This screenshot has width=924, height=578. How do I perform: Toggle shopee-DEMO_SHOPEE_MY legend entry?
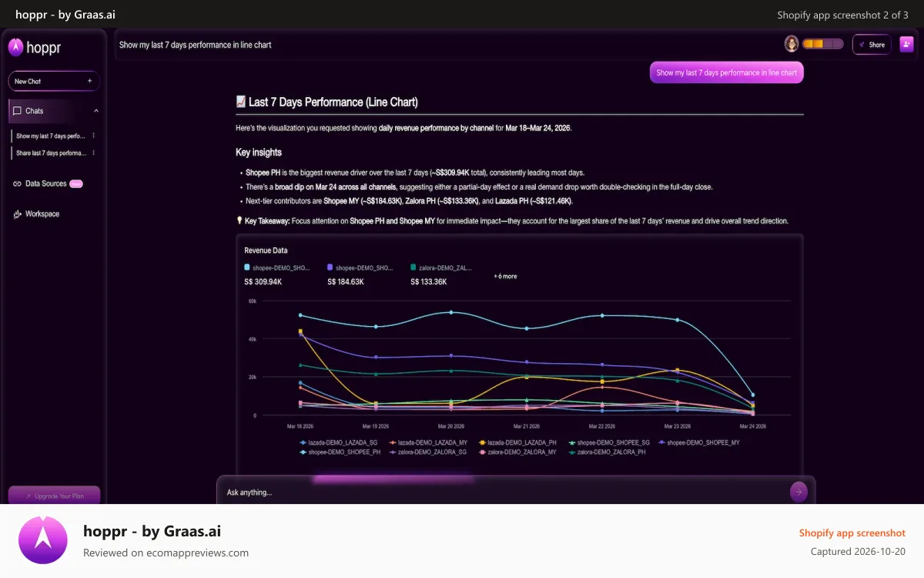(x=698, y=443)
